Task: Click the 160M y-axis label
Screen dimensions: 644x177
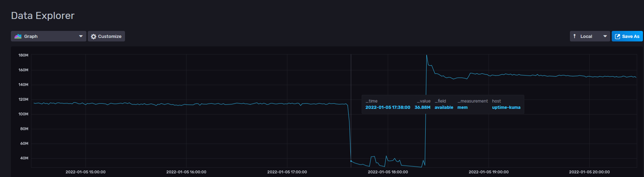Action: tap(23, 70)
